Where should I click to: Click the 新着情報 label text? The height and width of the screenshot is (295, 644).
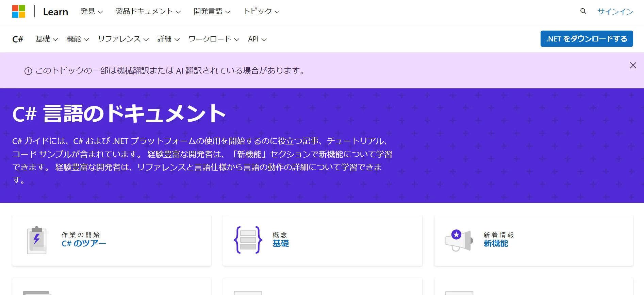(499, 235)
